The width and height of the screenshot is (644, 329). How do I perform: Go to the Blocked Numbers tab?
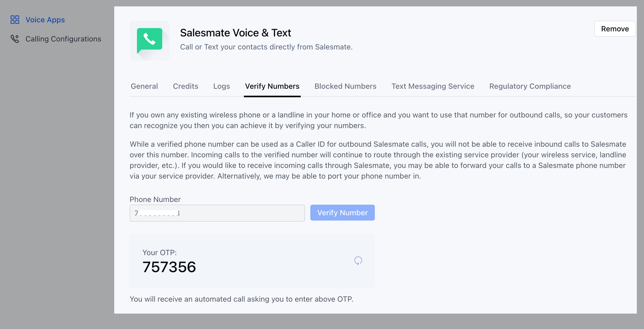[345, 86]
